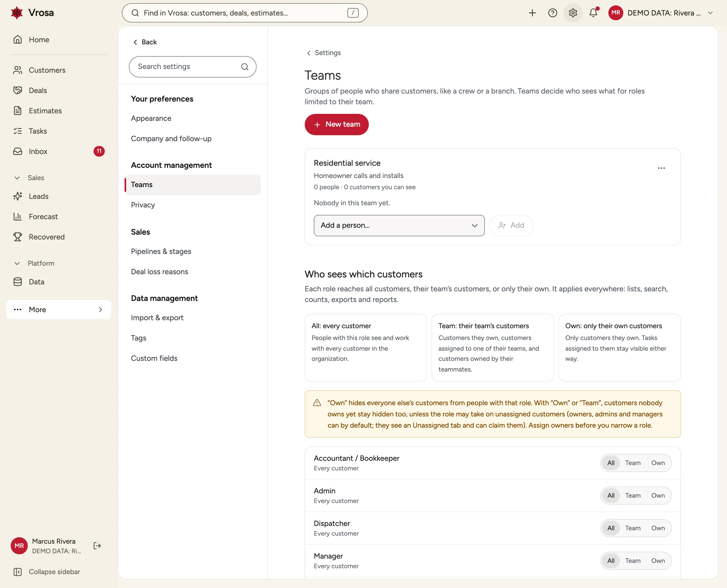Image resolution: width=727 pixels, height=588 pixels.
Task: Set Dispatcher access to Own
Action: 658,528
